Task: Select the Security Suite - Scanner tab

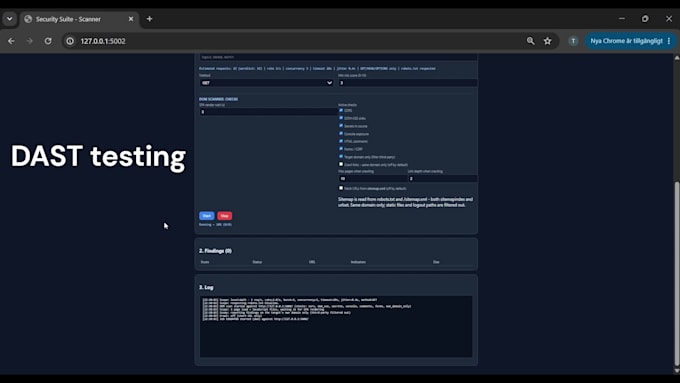Action: tap(78, 19)
